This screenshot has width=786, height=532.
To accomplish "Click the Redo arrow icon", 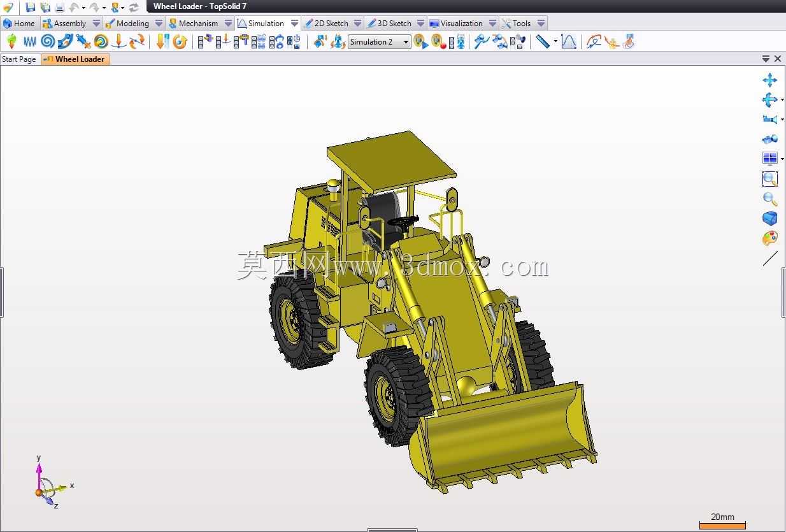I will pyautogui.click(x=95, y=7).
